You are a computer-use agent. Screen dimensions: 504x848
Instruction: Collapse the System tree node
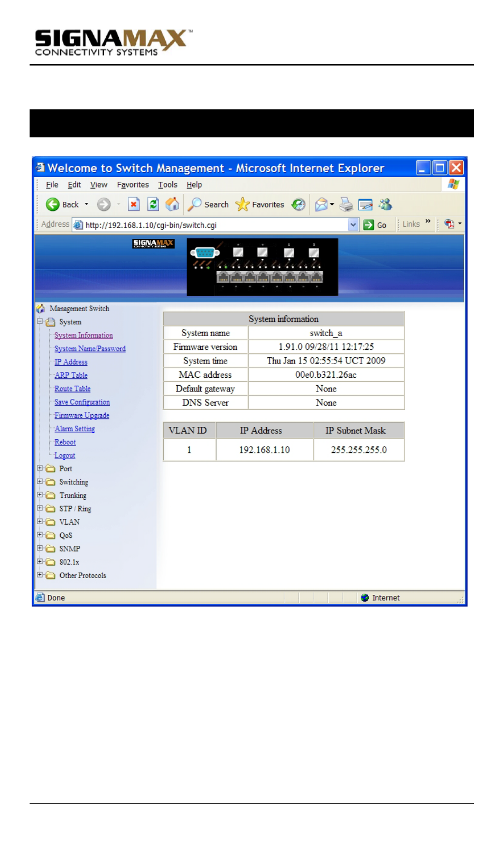[x=40, y=321]
